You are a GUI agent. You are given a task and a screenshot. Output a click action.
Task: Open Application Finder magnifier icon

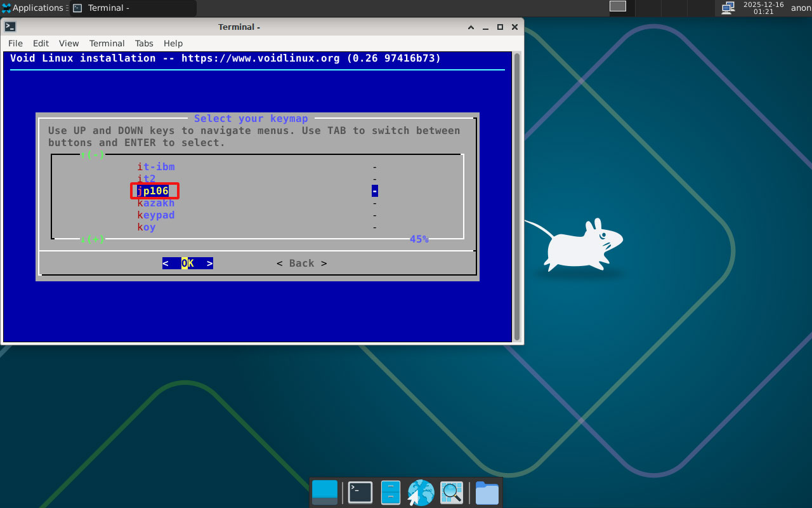pos(452,492)
